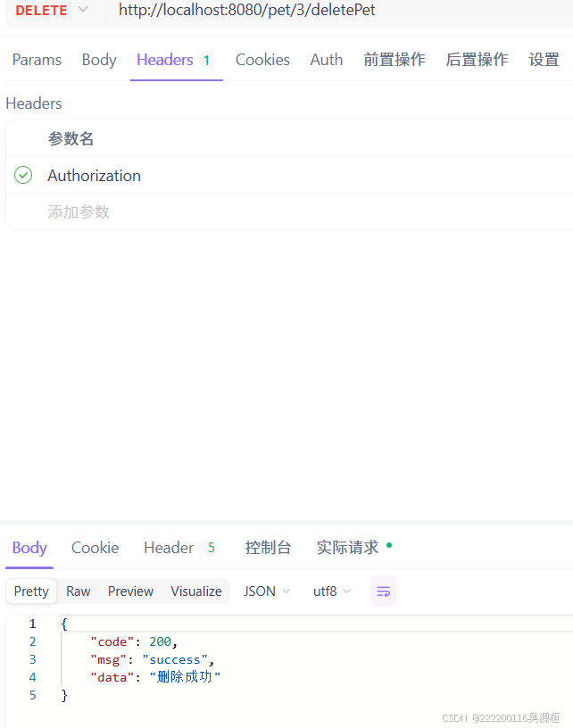Open the utf8 encoding dropdown

[x=332, y=591]
